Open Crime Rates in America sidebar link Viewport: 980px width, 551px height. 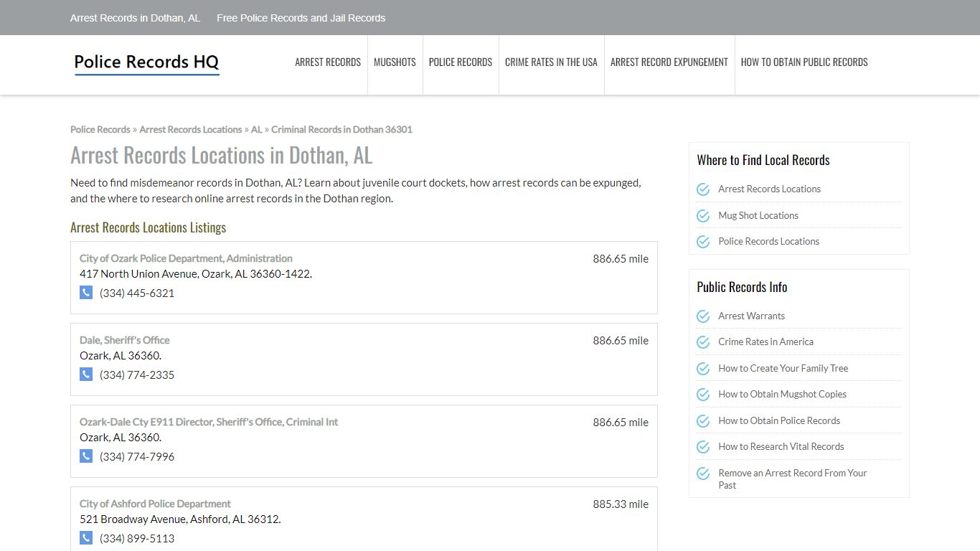[766, 342]
